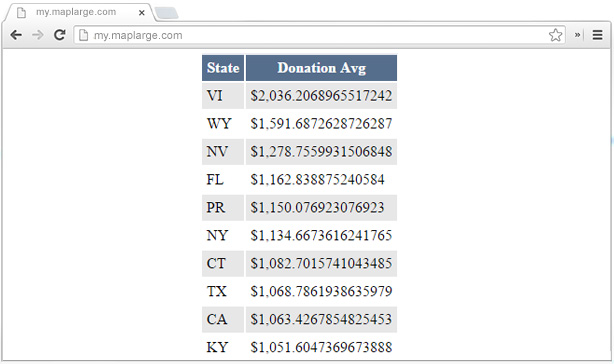Screen dimensions: 614x364
Task: Show hidden extensions via the chevron icon
Action: [577, 35]
